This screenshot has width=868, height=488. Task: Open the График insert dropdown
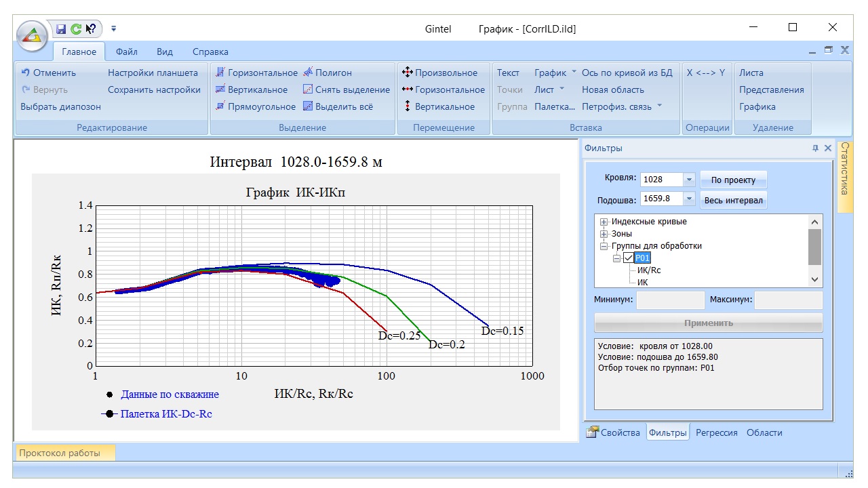[x=555, y=73]
